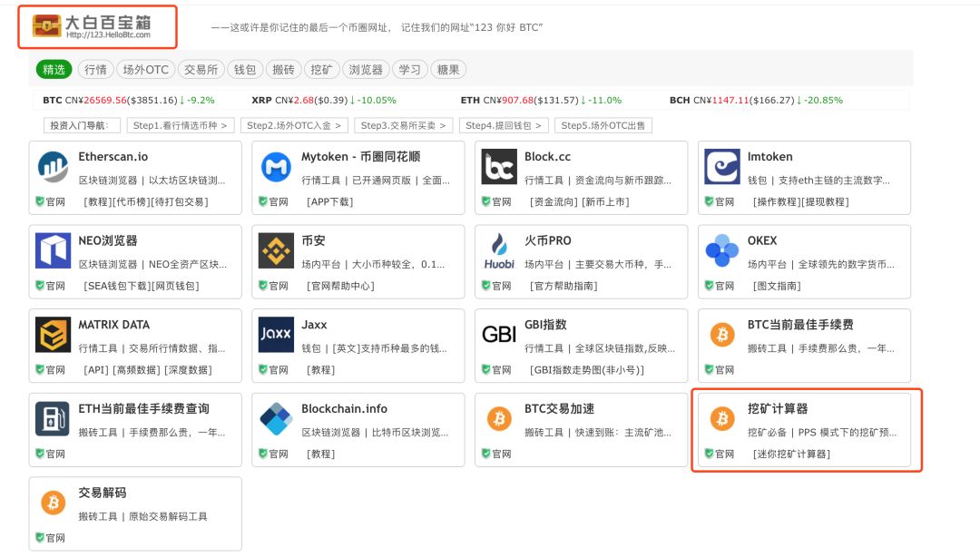The image size is (980, 557).
Task: Click Bitcoin icon of BTC当前最佳手续费 card
Action: click(722, 335)
